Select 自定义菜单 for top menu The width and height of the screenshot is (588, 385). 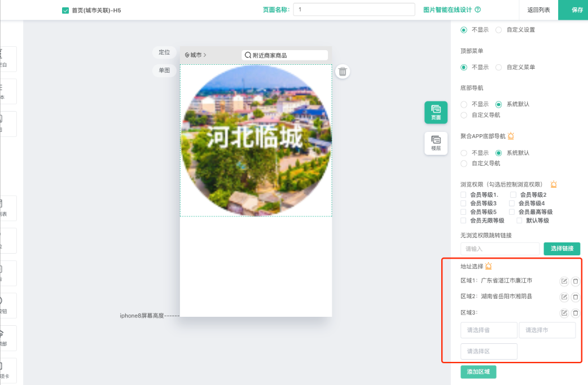point(498,67)
